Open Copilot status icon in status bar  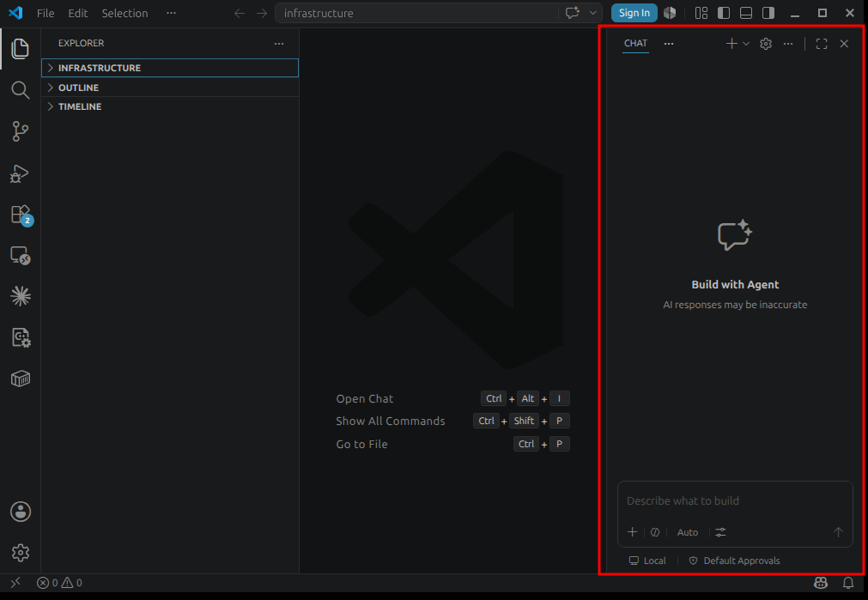click(821, 582)
